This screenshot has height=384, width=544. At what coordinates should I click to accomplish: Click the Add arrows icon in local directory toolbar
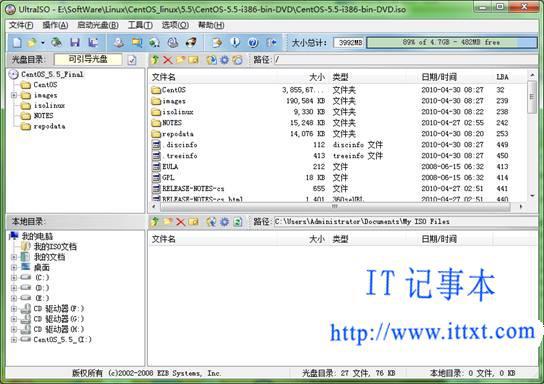[x=211, y=221]
